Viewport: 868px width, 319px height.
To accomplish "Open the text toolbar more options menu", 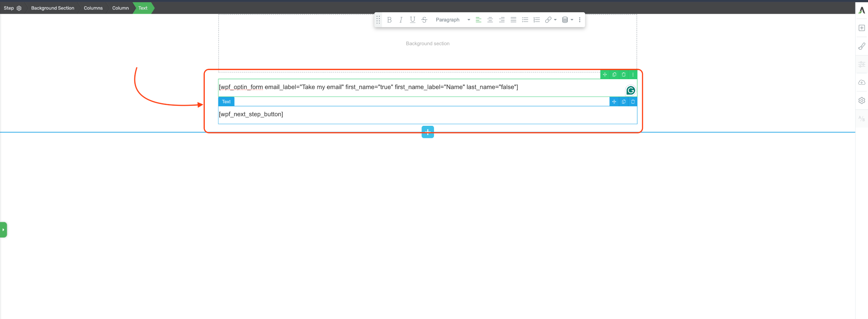I will (580, 20).
